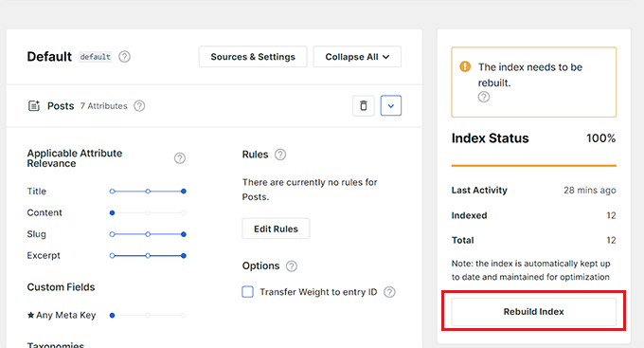Viewport: 644px width, 348px height.
Task: Click the 'Last Activity' label
Action: 479,191
